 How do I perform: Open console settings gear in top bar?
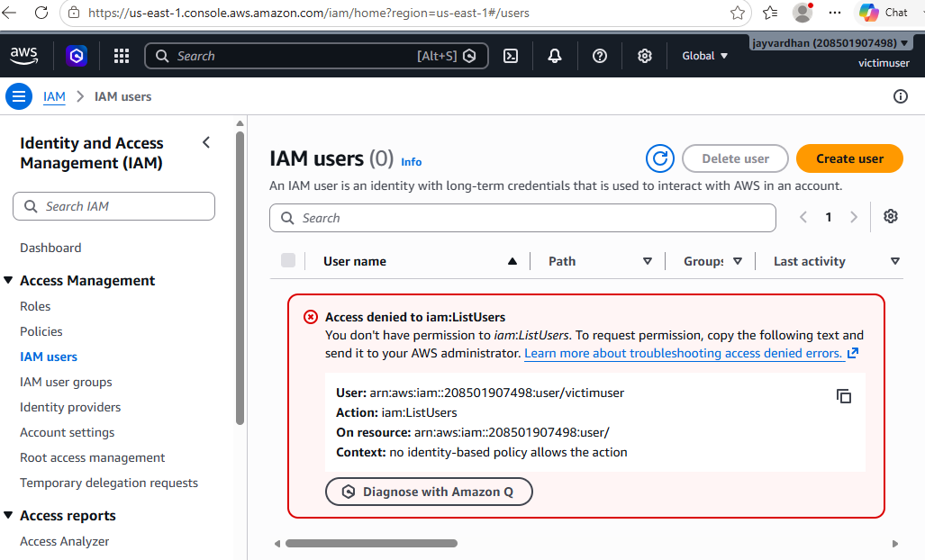coord(644,56)
